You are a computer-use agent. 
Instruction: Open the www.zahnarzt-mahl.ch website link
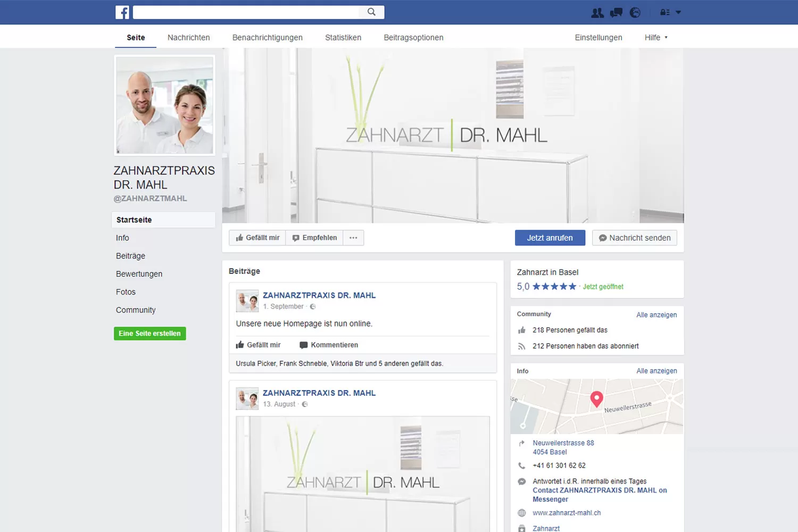click(x=567, y=513)
